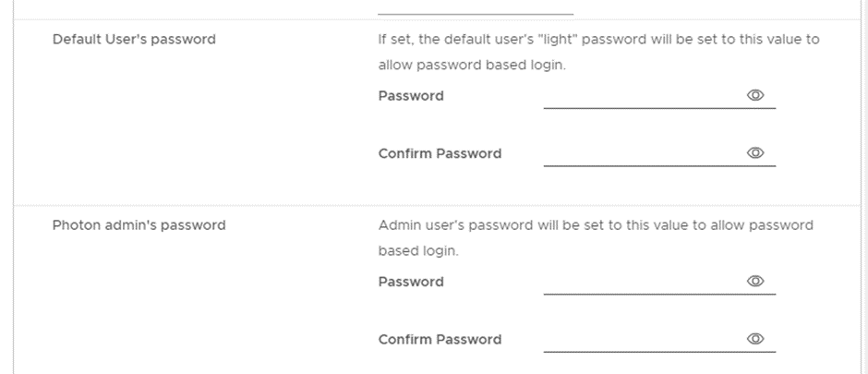Image resolution: width=868 pixels, height=374 pixels.
Task: Click Confirm Password label in Default User section
Action: pyautogui.click(x=440, y=153)
